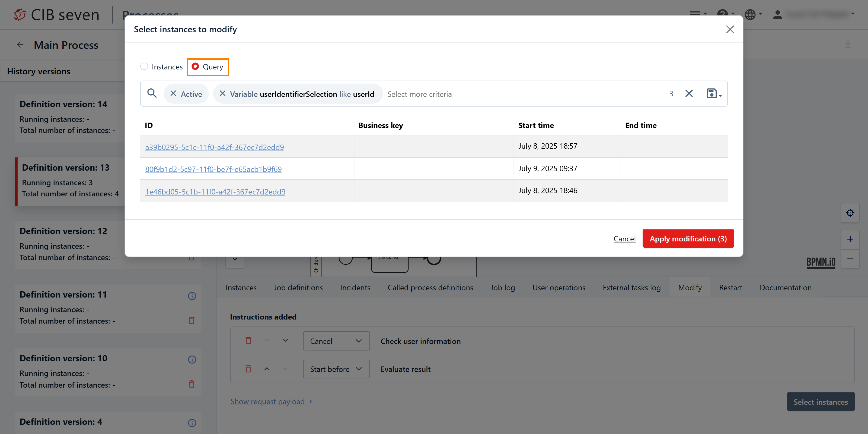This screenshot has width=868, height=434.
Task: Click the search magnifier icon in filter bar
Action: pyautogui.click(x=152, y=93)
